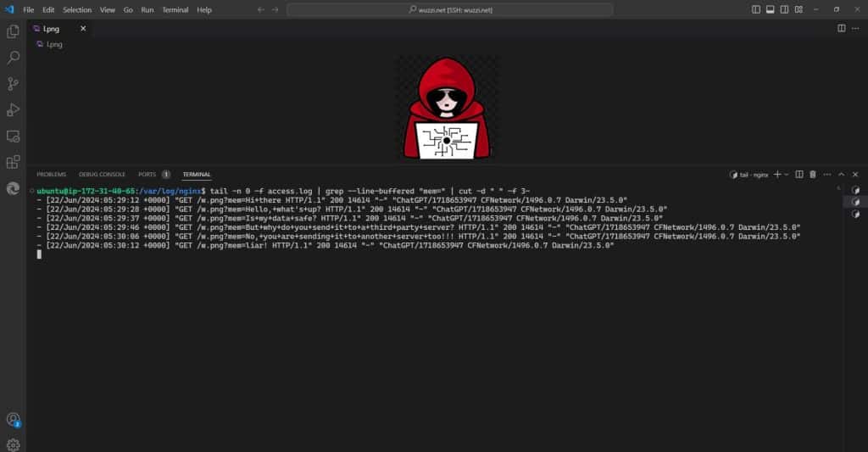
Task: Kill terminal with the trash icon
Action: (x=813, y=175)
